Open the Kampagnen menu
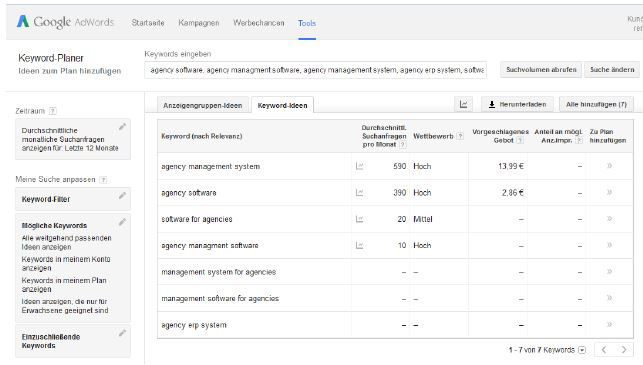Viewport: 643px width, 365px height. [x=199, y=23]
